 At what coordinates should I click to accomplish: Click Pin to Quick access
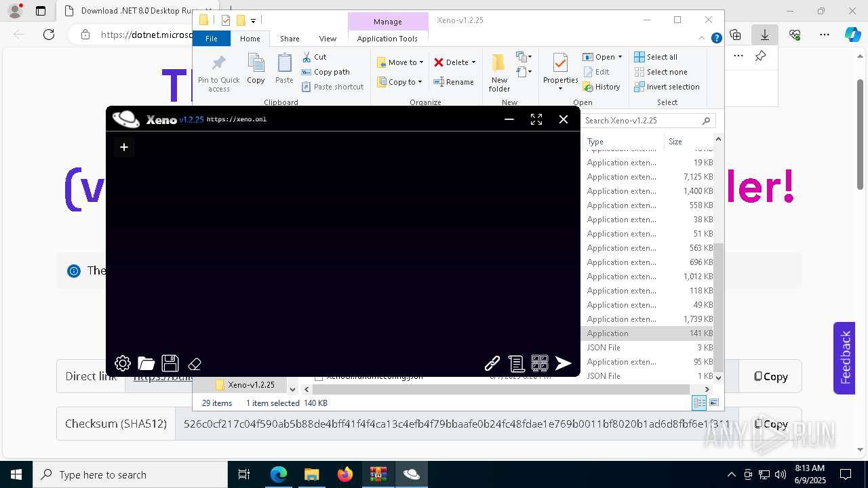click(218, 73)
